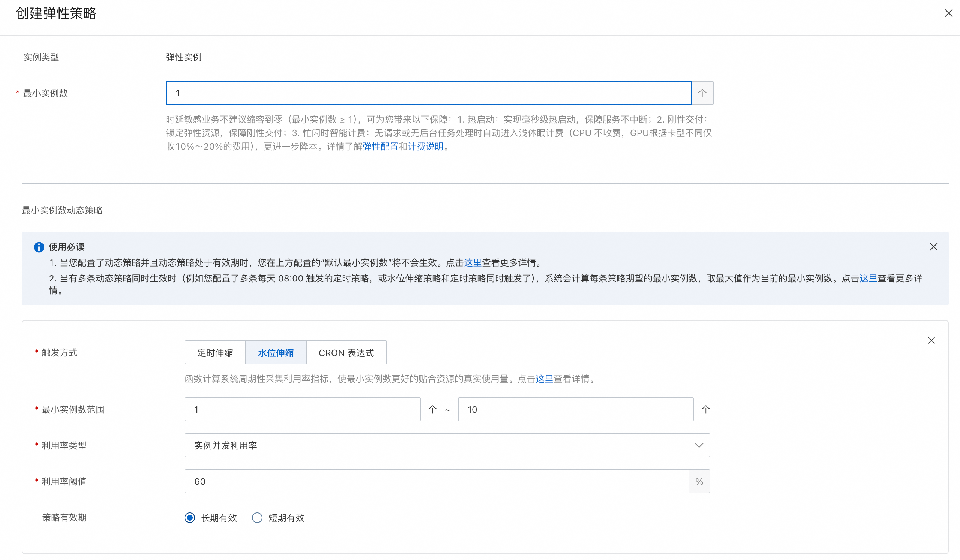Switch trigger mode to CRON 表达式
Image resolution: width=960 pixels, height=560 pixels.
pyautogui.click(x=346, y=353)
